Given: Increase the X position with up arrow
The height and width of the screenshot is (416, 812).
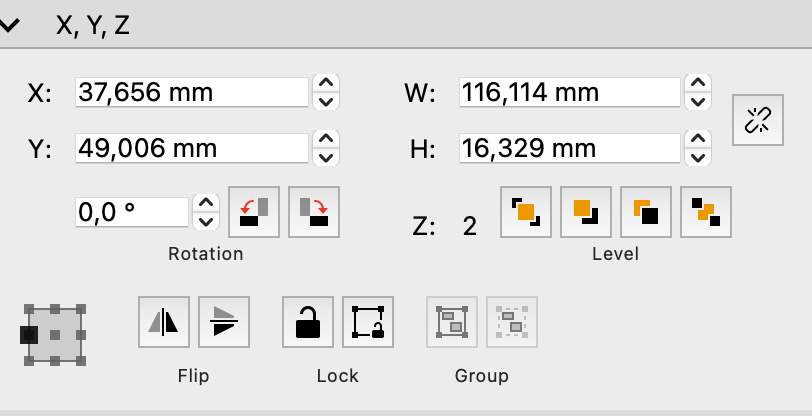Looking at the screenshot, I should pyautogui.click(x=325, y=83).
